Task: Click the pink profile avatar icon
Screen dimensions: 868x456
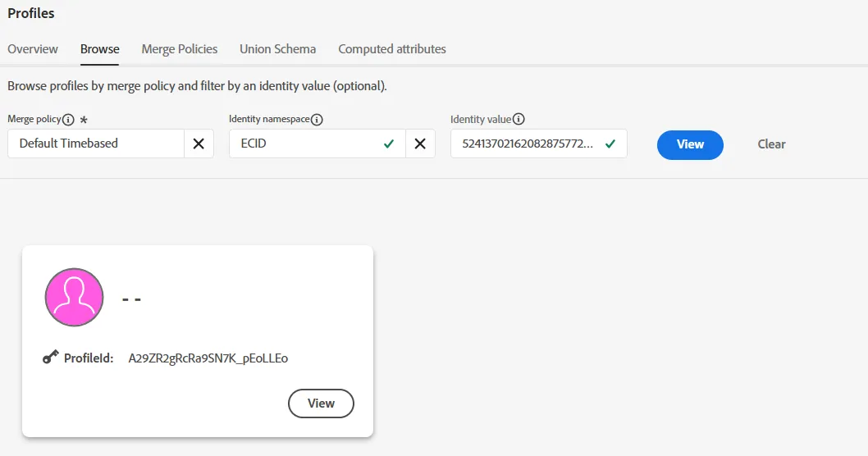Action: [x=74, y=297]
